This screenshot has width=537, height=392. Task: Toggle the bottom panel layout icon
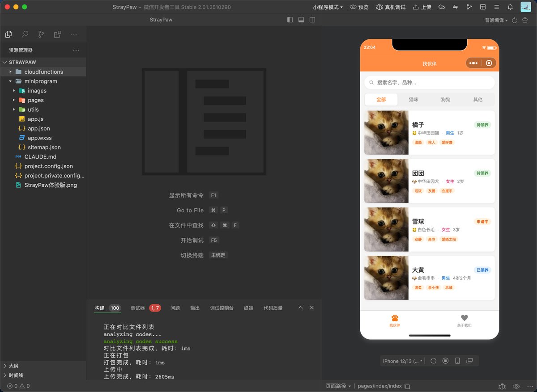tap(301, 20)
